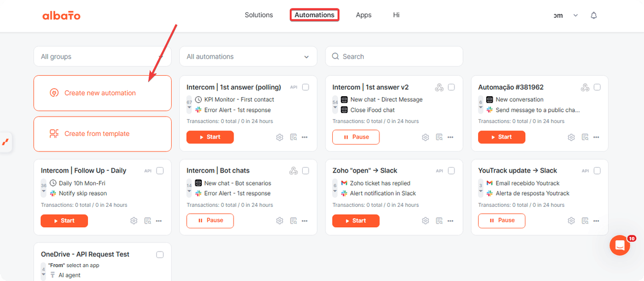Expand the account menu chevron in header
This screenshot has height=281, width=644.
click(575, 16)
